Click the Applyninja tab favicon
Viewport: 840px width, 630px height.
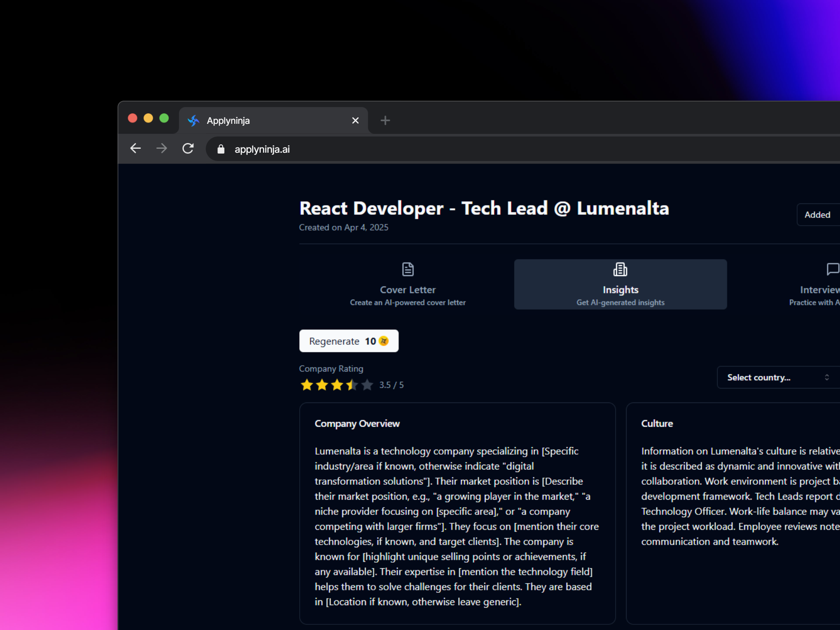pos(193,120)
